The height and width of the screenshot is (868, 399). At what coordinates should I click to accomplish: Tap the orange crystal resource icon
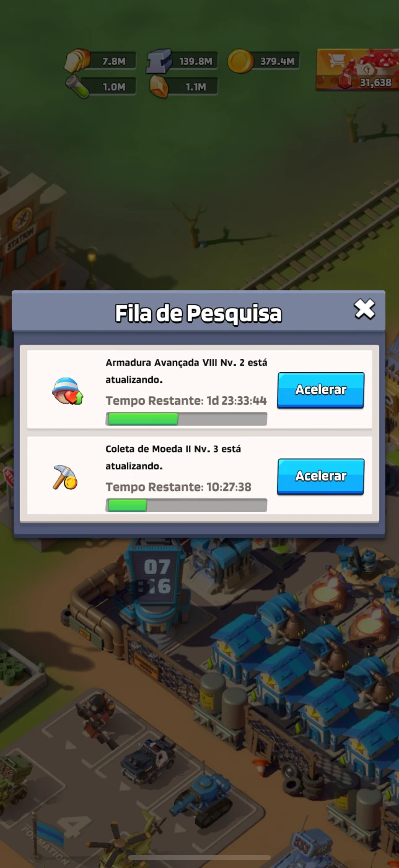[x=159, y=86]
